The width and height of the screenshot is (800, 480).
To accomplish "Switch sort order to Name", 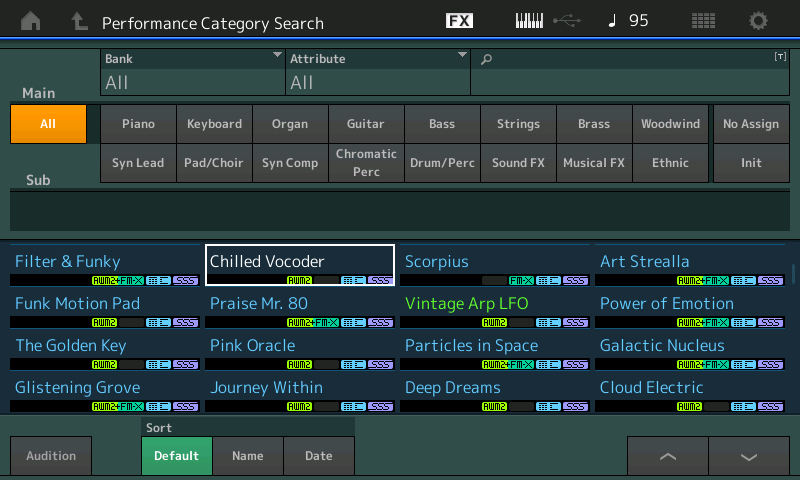I will (x=248, y=456).
